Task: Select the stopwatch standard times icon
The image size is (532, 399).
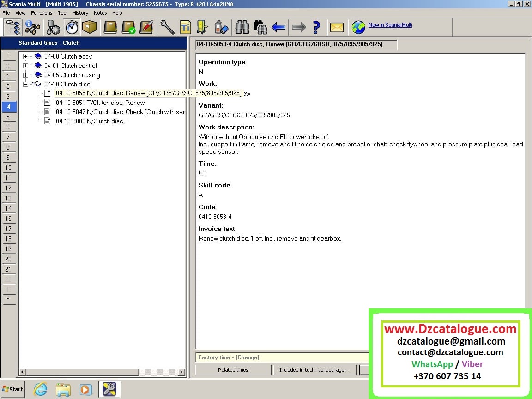Action: (72, 28)
